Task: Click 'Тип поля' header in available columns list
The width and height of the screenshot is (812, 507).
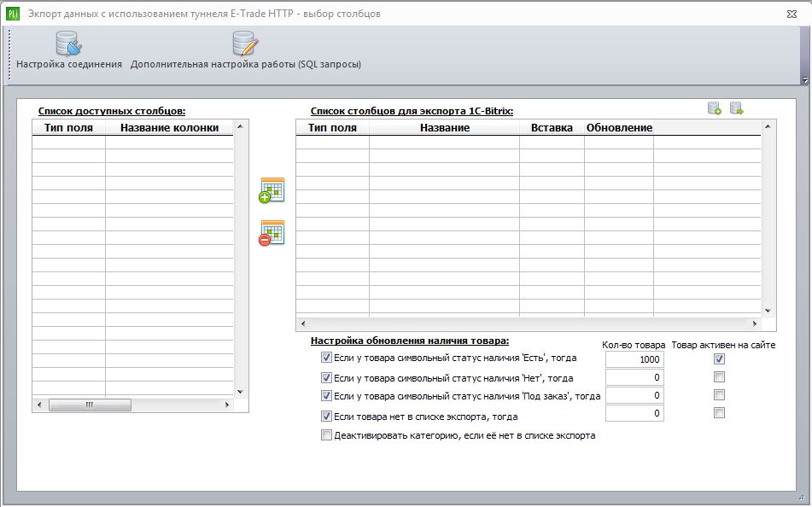Action: [x=68, y=128]
